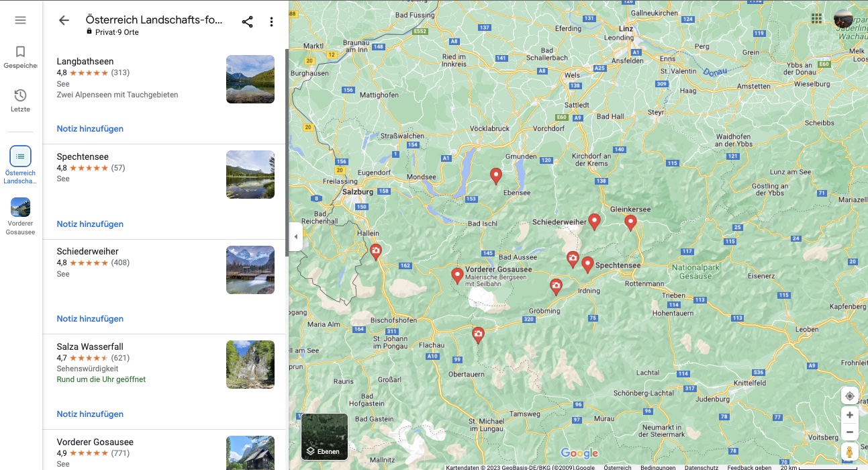Open Vorderer Gosausee list photo thumbnail
The image size is (868, 470).
point(250,453)
